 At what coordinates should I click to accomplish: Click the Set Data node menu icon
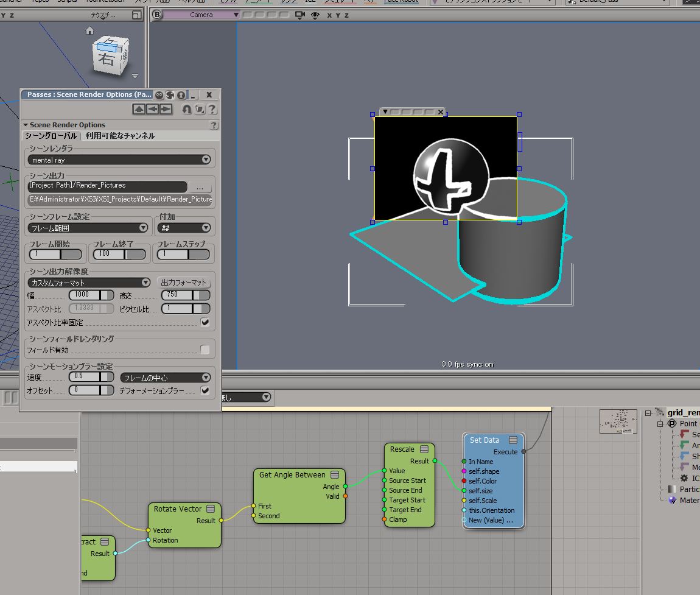click(513, 440)
